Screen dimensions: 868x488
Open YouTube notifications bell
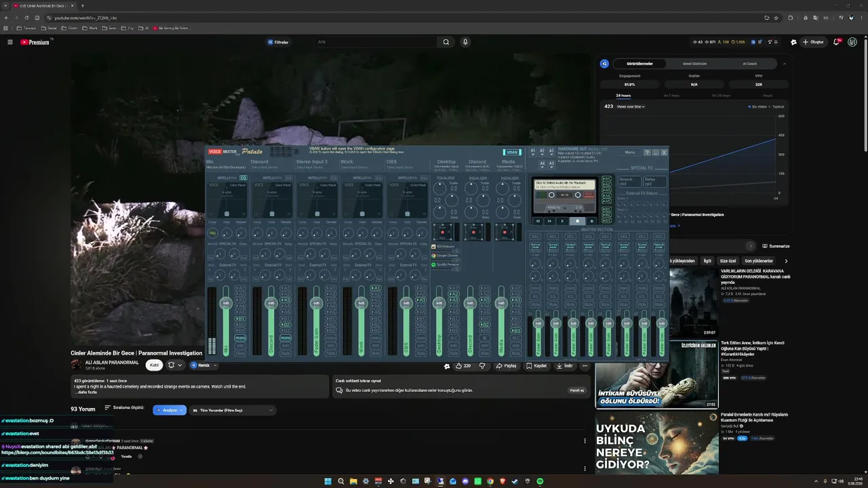[x=837, y=42]
